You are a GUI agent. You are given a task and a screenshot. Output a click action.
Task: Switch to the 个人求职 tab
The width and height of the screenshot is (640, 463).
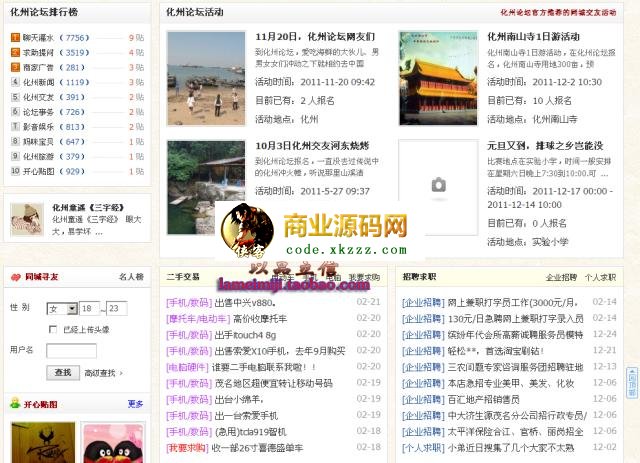click(600, 277)
